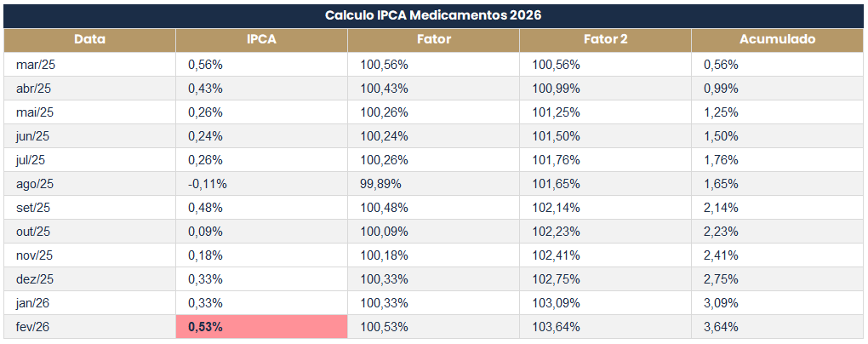Click the red highlighted 0,53% cell

coord(261,327)
